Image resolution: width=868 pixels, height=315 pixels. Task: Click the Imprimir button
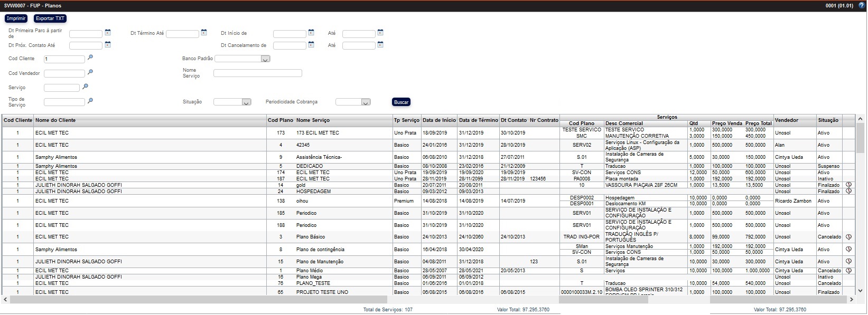click(16, 18)
